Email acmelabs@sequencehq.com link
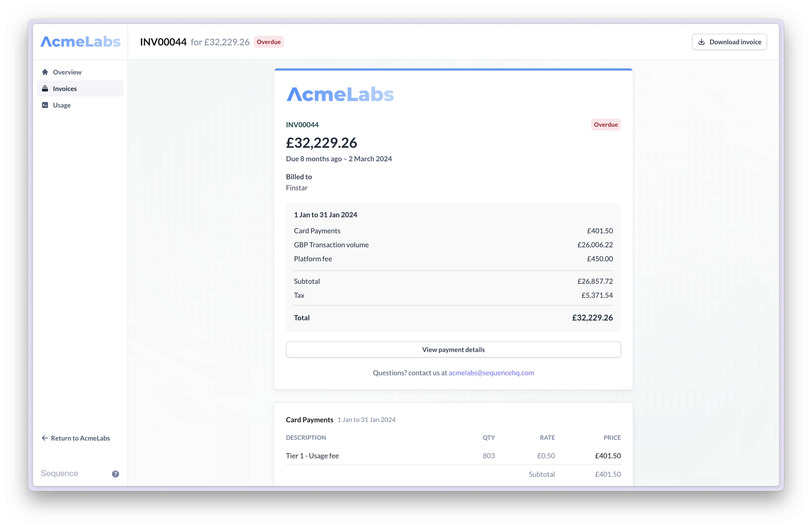The width and height of the screenshot is (812, 528). pyautogui.click(x=491, y=373)
